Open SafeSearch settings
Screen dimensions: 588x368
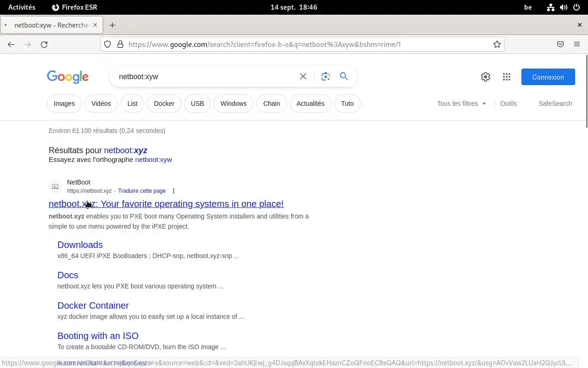tap(555, 103)
